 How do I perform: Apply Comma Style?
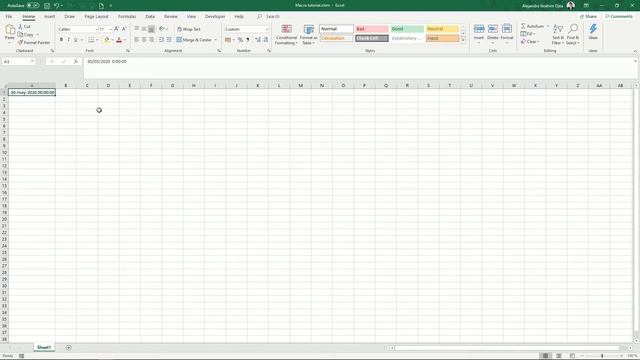248,40
